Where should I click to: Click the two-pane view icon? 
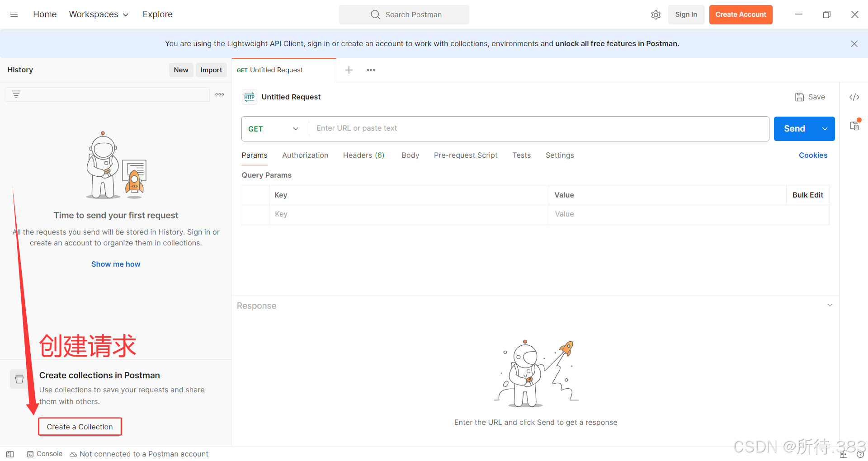843,455
